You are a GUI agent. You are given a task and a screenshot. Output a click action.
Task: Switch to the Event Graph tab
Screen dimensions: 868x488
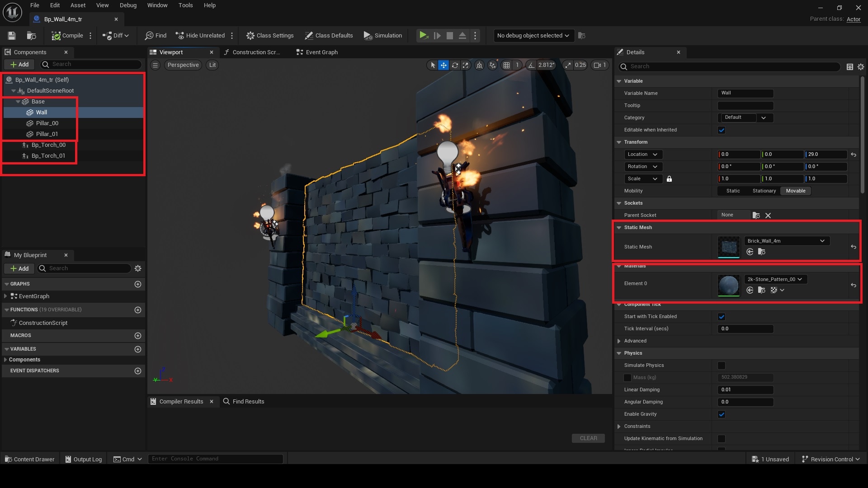tap(321, 52)
